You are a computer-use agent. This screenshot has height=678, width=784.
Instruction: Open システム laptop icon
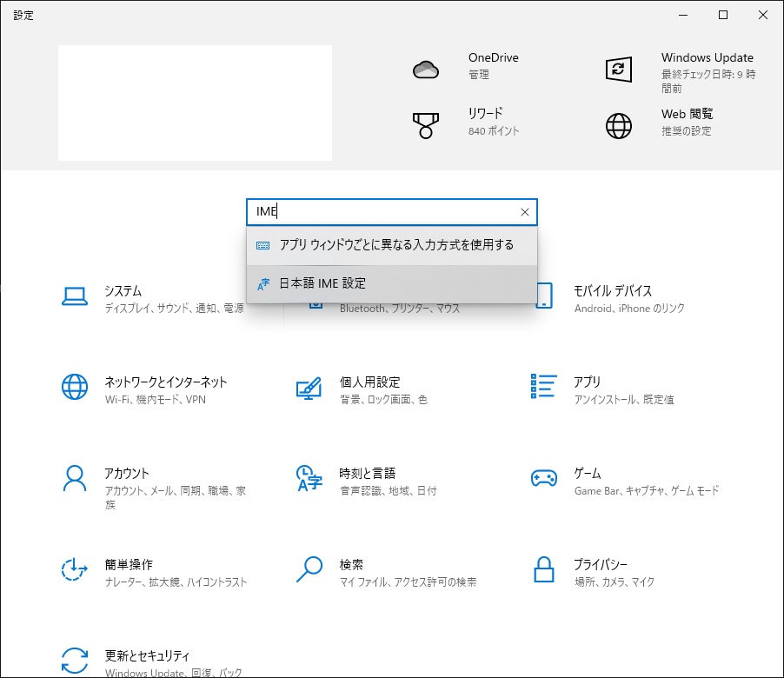(75, 296)
